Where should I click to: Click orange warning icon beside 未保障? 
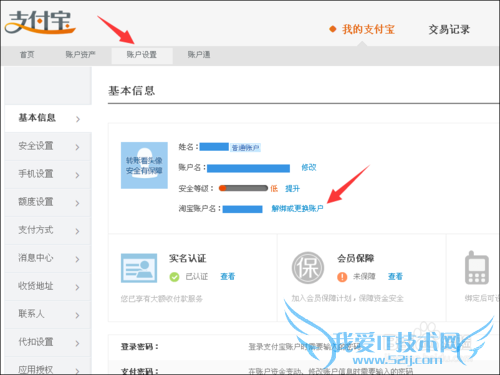[342, 277]
